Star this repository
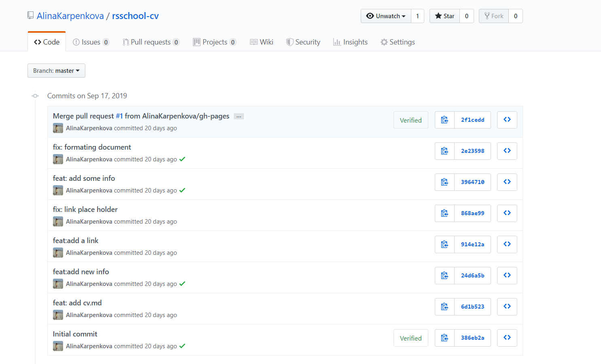Screen dimensions: 601x364 (x=444, y=16)
